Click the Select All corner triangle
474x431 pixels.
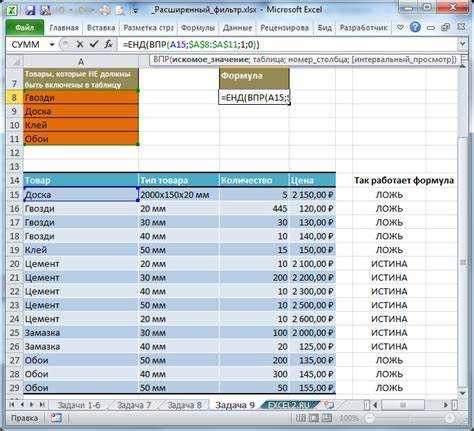(x=14, y=61)
